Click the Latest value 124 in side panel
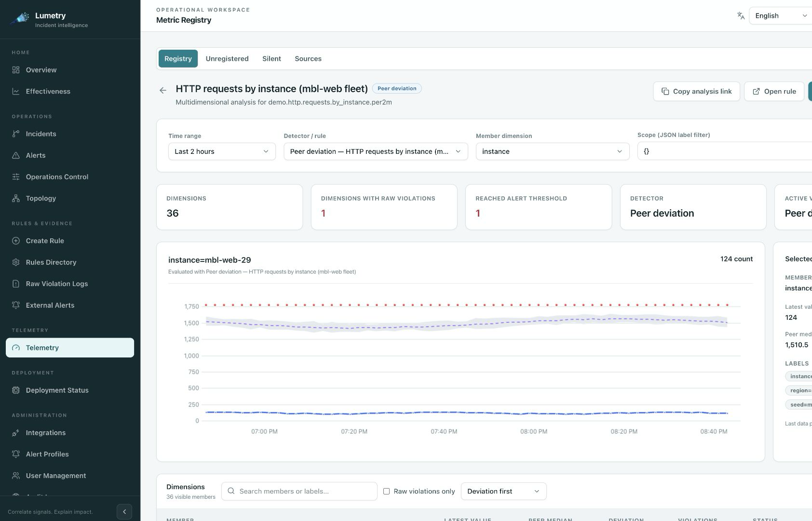This screenshot has width=812, height=521. click(791, 317)
